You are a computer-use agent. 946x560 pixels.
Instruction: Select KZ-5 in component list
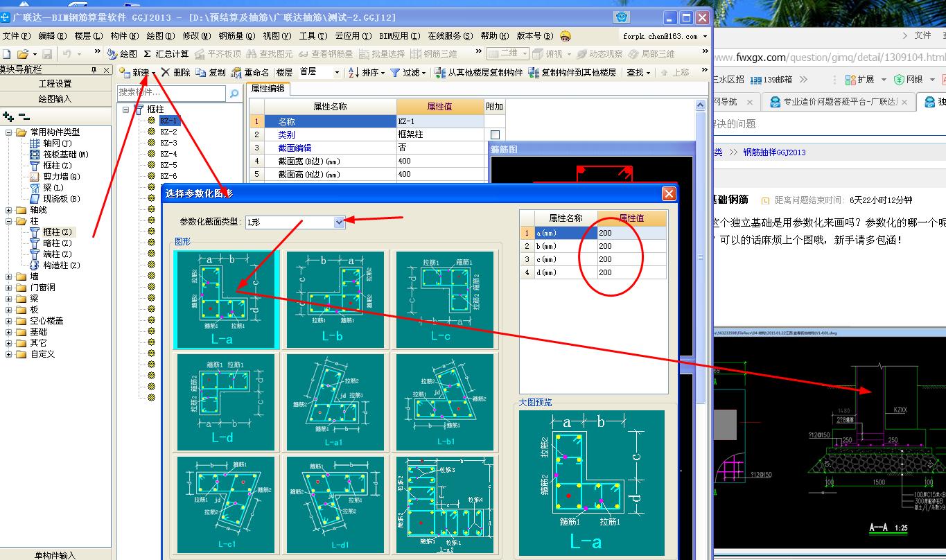168,165
